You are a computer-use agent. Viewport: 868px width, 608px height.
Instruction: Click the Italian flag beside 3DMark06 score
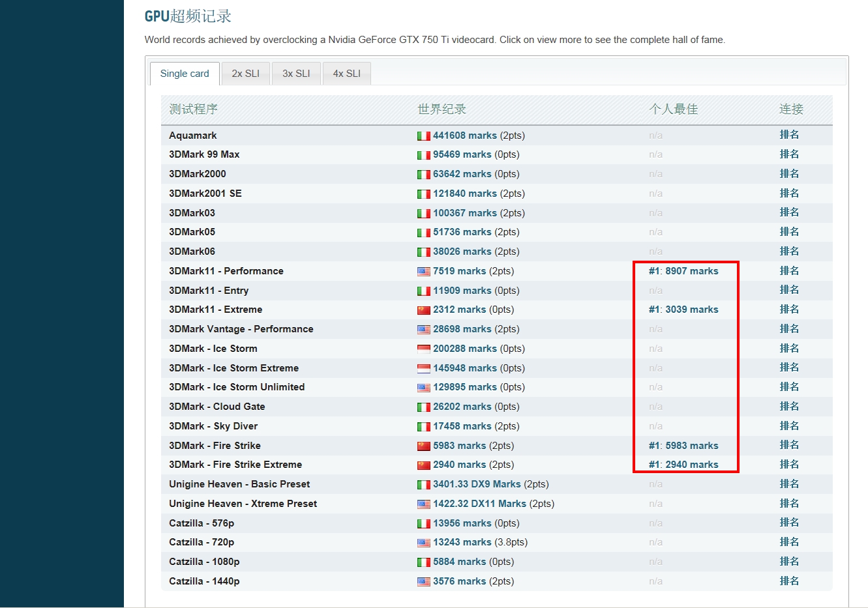pos(423,252)
